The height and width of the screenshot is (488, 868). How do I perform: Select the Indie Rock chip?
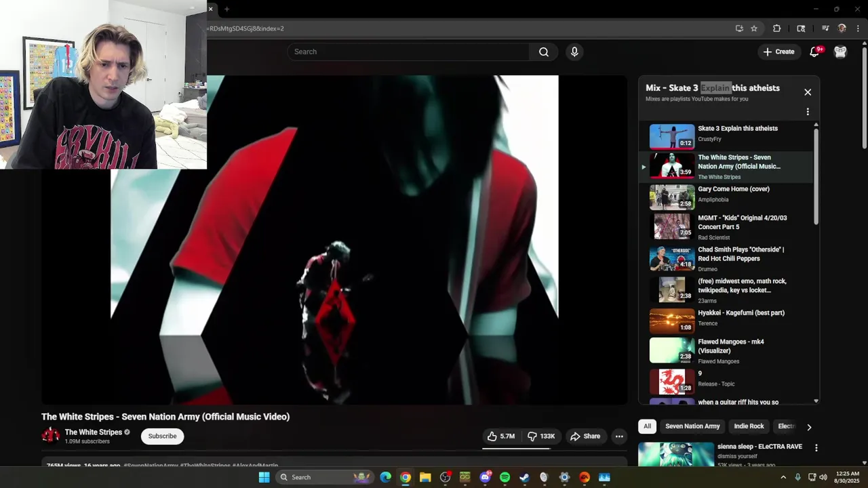click(749, 426)
